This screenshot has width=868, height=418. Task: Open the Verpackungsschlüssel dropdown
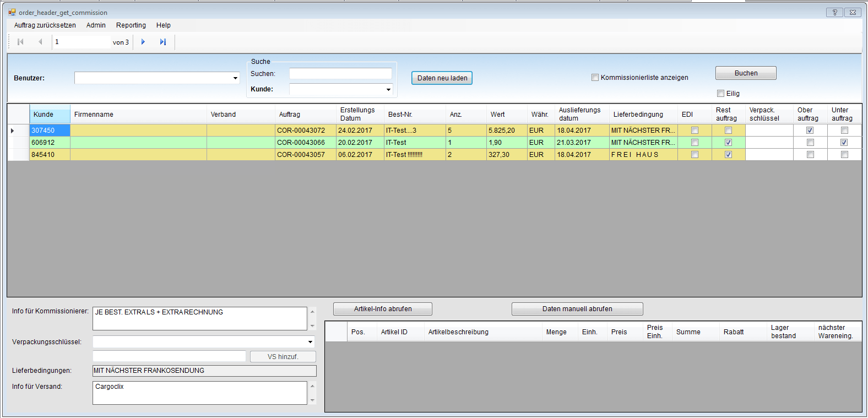coord(310,342)
